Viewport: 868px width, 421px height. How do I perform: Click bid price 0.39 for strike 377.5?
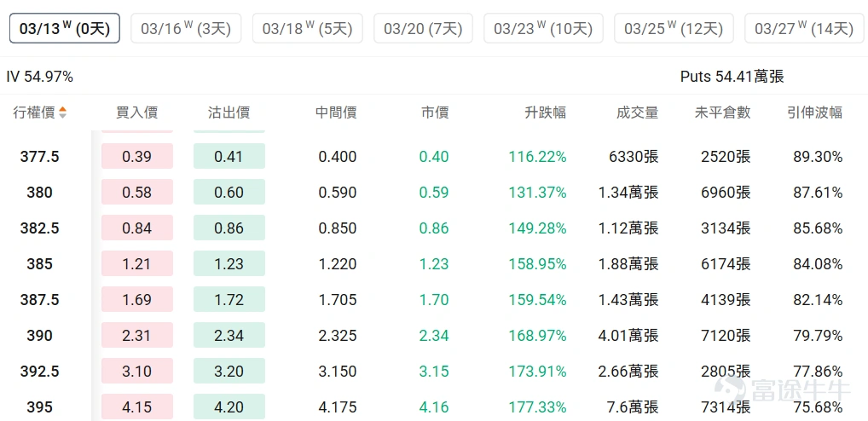pos(137,157)
